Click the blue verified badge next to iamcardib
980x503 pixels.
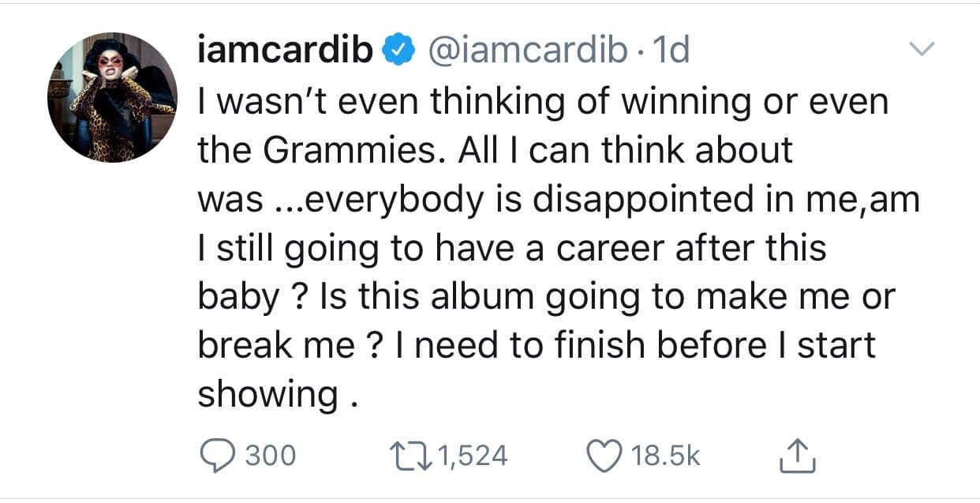click(x=396, y=51)
